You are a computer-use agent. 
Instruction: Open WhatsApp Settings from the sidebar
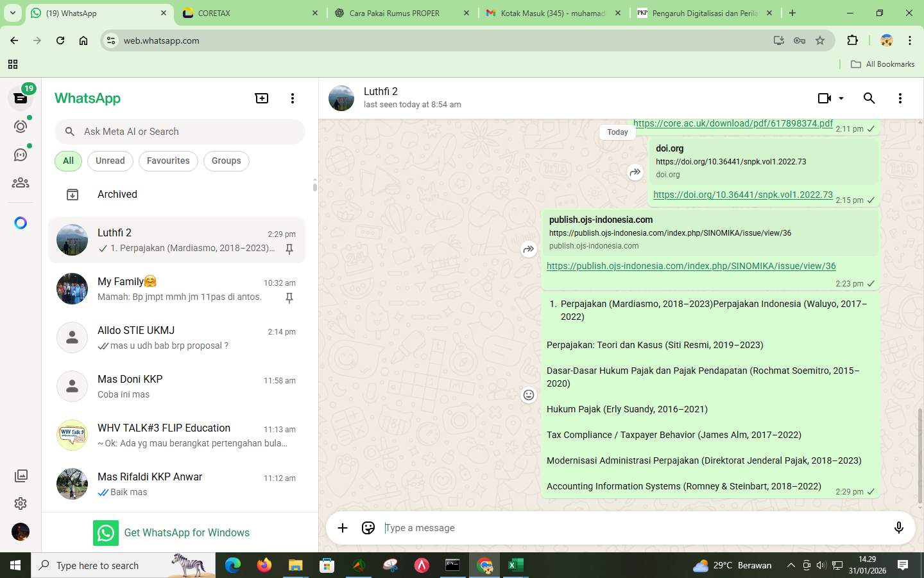[x=20, y=504]
